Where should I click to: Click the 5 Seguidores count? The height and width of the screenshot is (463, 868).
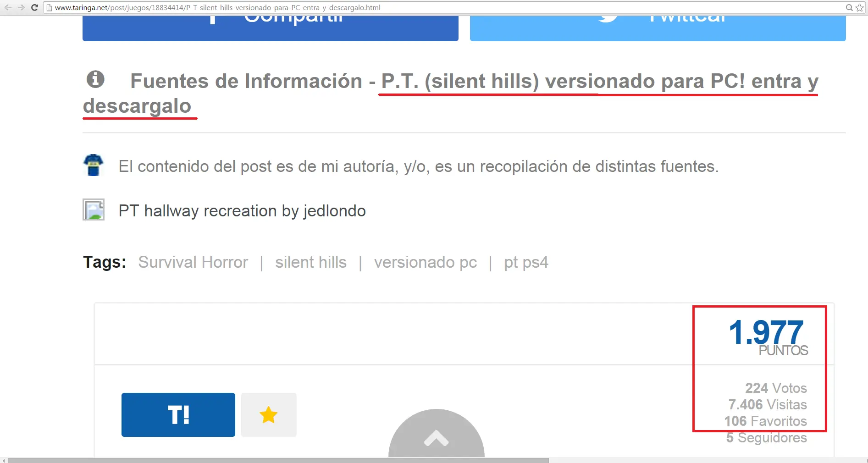coord(767,438)
